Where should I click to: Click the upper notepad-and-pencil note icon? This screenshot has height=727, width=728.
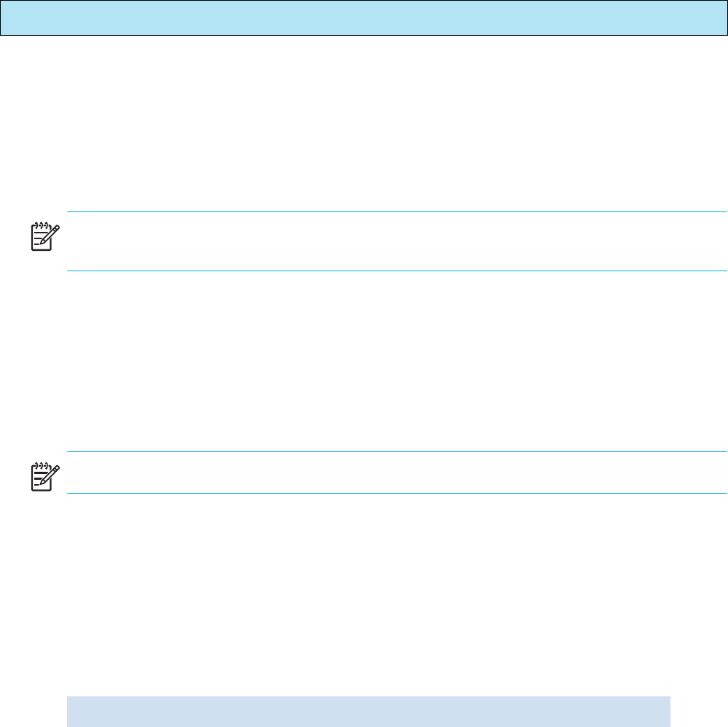pyautogui.click(x=45, y=237)
